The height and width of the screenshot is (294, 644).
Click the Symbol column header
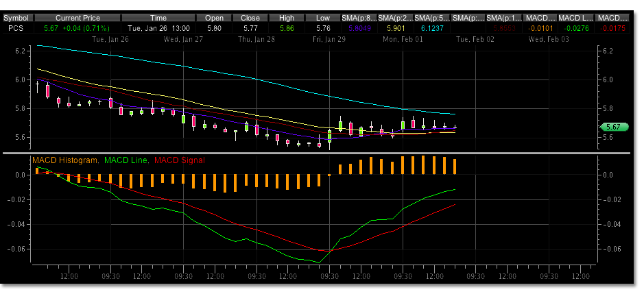[18, 16]
